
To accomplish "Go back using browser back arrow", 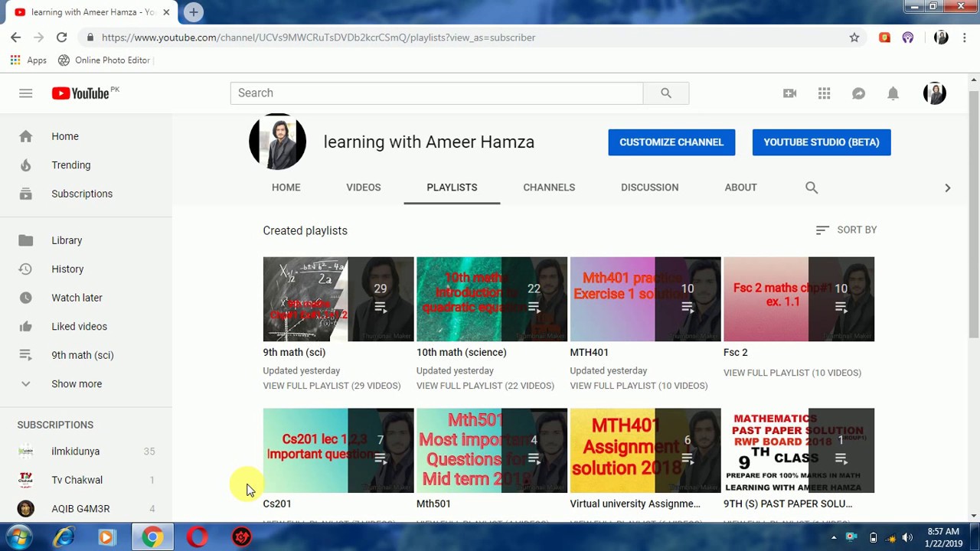I will click(x=15, y=37).
